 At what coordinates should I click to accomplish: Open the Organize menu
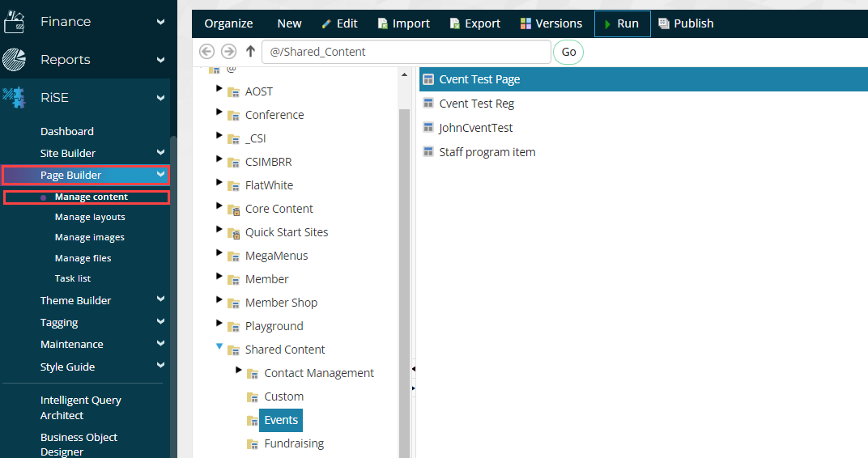point(228,23)
